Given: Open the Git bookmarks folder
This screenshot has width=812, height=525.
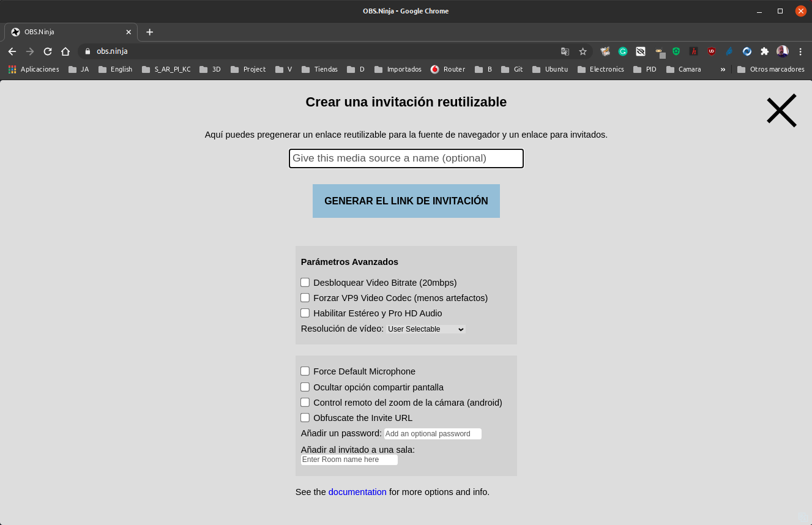Looking at the screenshot, I should click(x=512, y=69).
